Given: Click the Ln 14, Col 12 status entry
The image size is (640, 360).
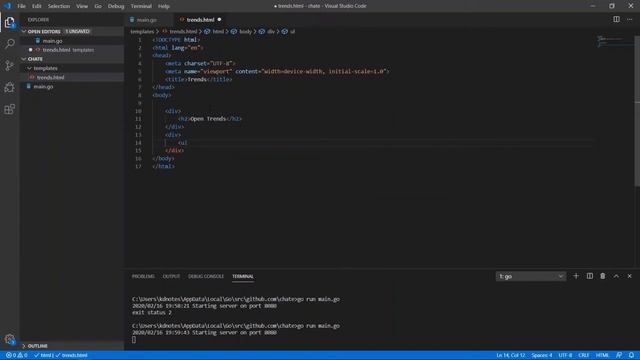Looking at the screenshot, I should tap(511, 356).
